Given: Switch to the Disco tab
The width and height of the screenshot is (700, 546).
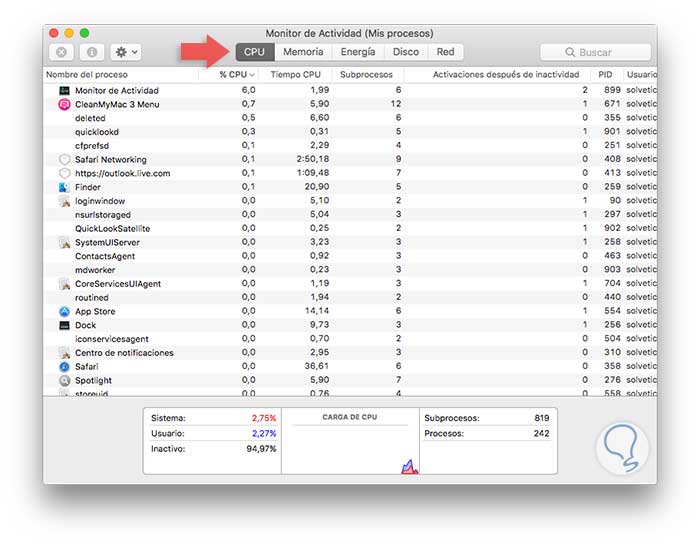Looking at the screenshot, I should (406, 52).
